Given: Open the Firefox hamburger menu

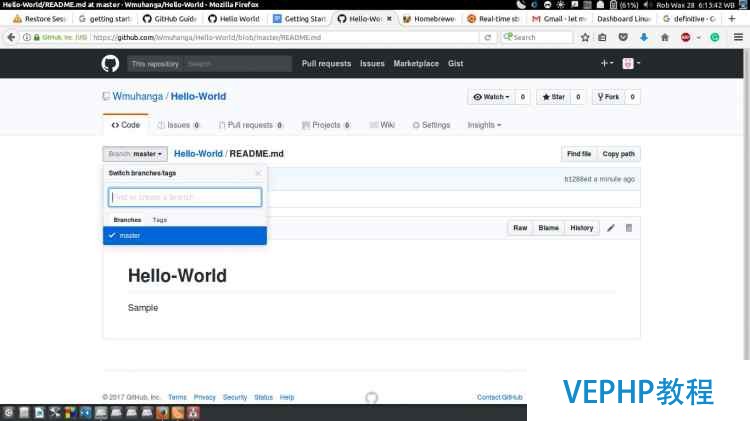Looking at the screenshot, I should tap(738, 37).
